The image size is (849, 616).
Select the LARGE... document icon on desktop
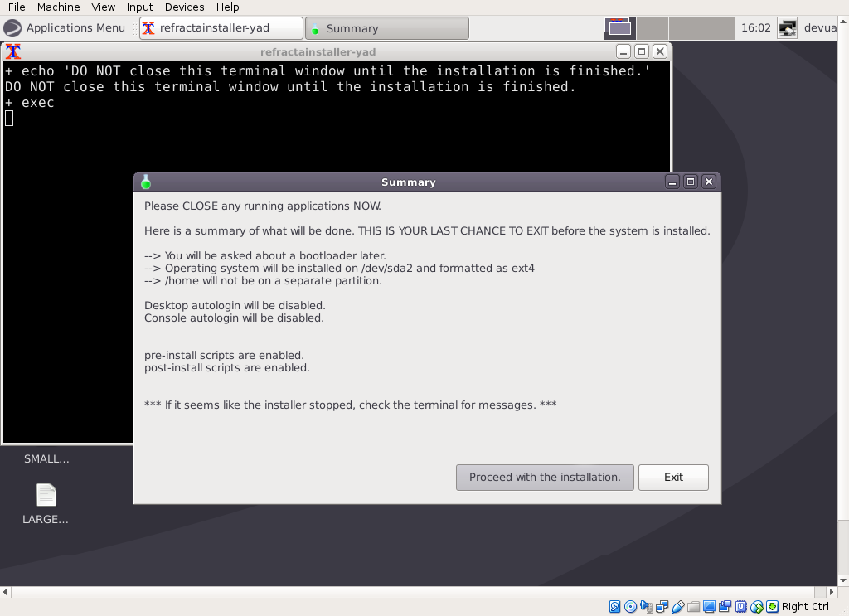click(x=46, y=495)
